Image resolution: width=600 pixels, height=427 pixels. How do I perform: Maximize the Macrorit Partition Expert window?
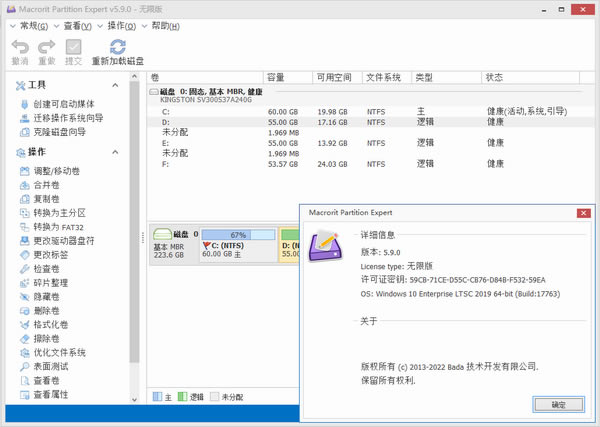click(561, 10)
